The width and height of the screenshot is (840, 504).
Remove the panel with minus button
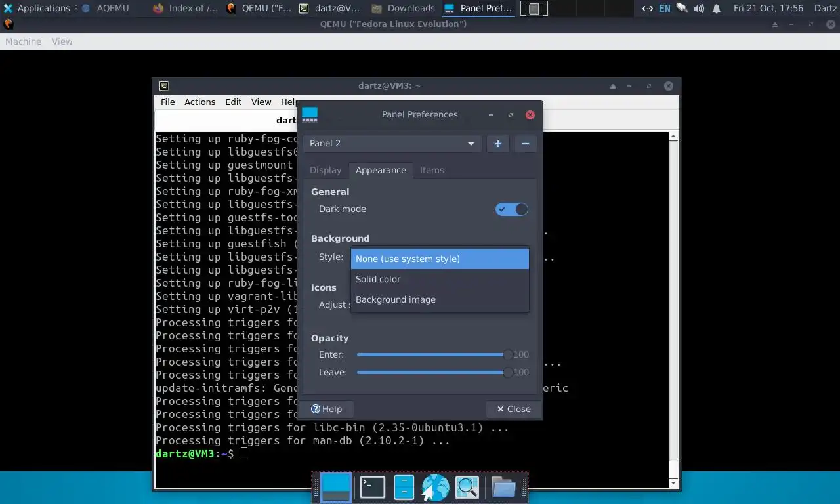[526, 144]
